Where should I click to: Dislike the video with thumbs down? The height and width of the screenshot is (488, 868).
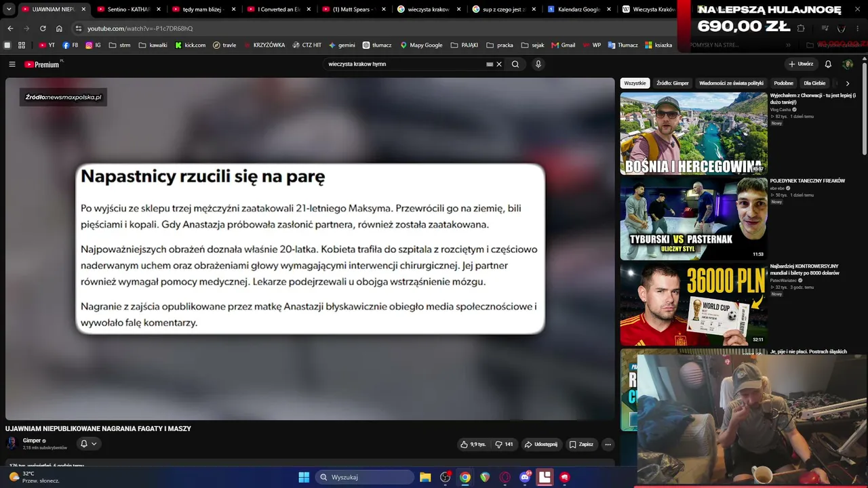point(504,444)
